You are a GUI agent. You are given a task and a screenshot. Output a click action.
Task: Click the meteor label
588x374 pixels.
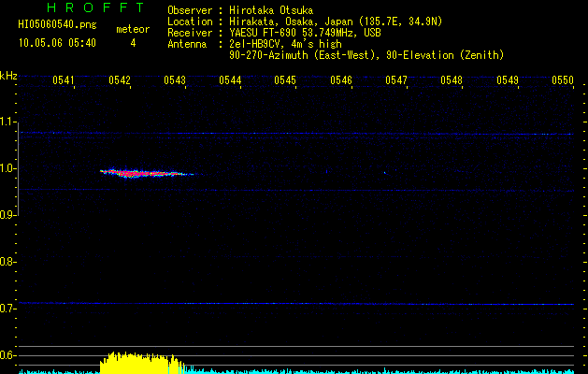[133, 29]
